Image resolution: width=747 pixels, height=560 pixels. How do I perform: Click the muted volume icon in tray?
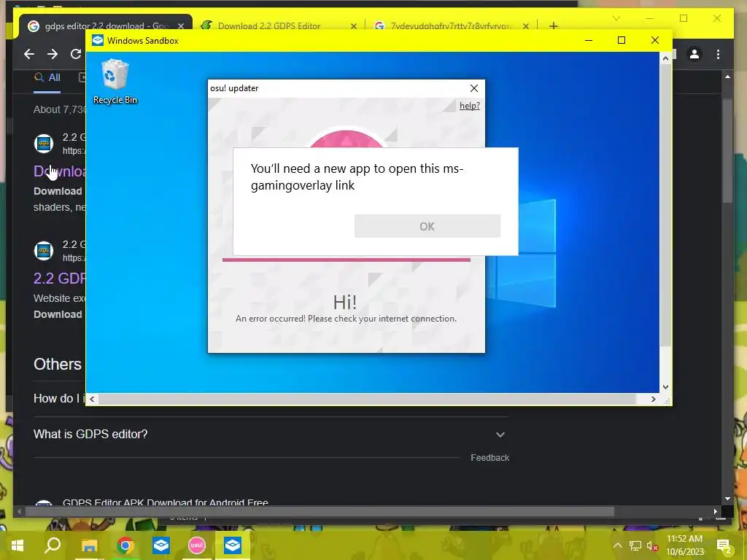pos(651,545)
